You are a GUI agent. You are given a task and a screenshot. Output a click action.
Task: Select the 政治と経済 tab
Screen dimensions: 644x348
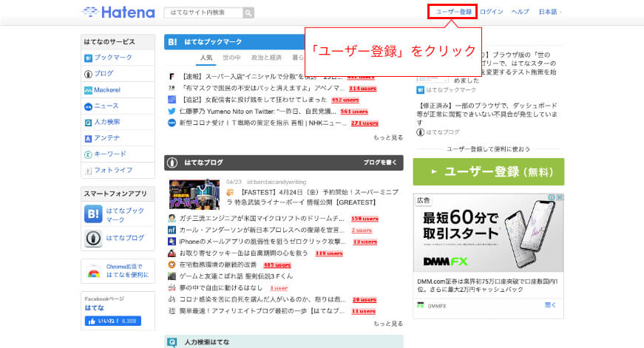tap(267, 58)
